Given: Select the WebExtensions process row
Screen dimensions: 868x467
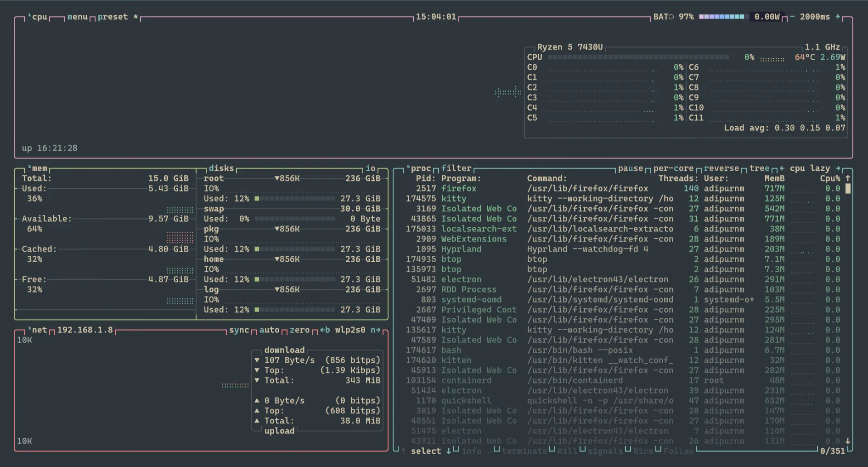Looking at the screenshot, I should click(623, 239).
